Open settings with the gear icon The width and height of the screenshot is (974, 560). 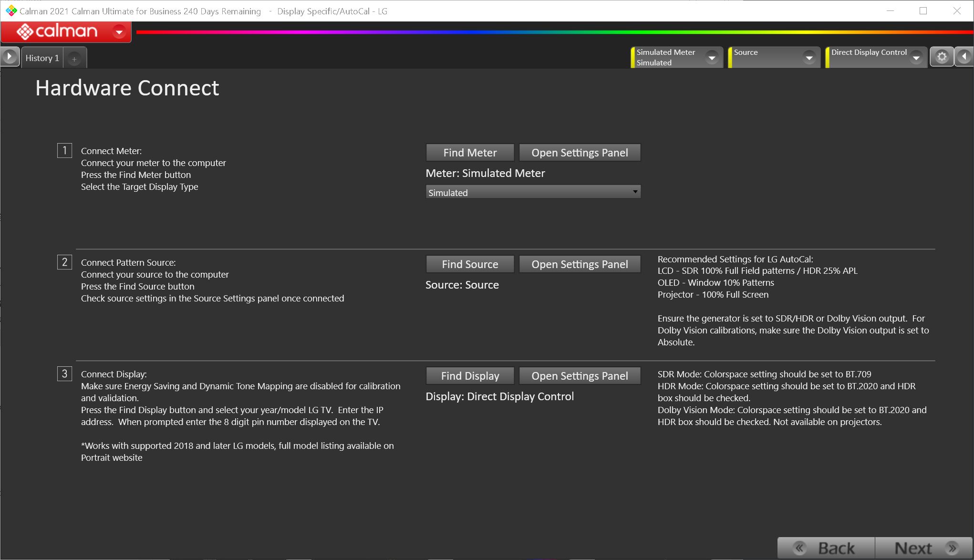[942, 57]
